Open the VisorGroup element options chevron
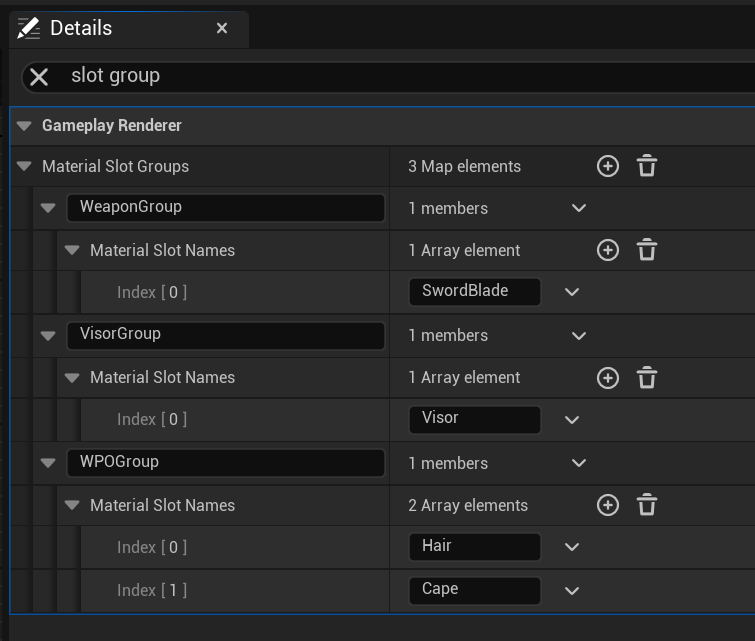The width and height of the screenshot is (755, 641). tap(579, 336)
